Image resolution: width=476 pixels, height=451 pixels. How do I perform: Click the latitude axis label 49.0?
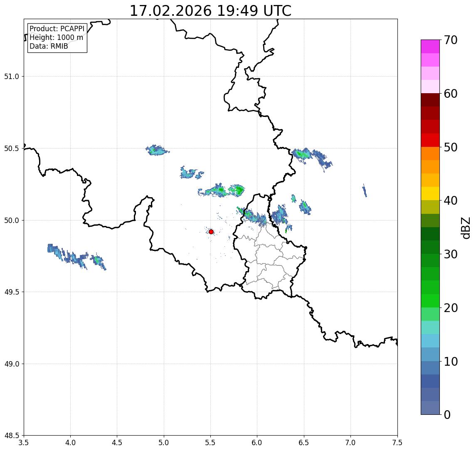[12, 364]
